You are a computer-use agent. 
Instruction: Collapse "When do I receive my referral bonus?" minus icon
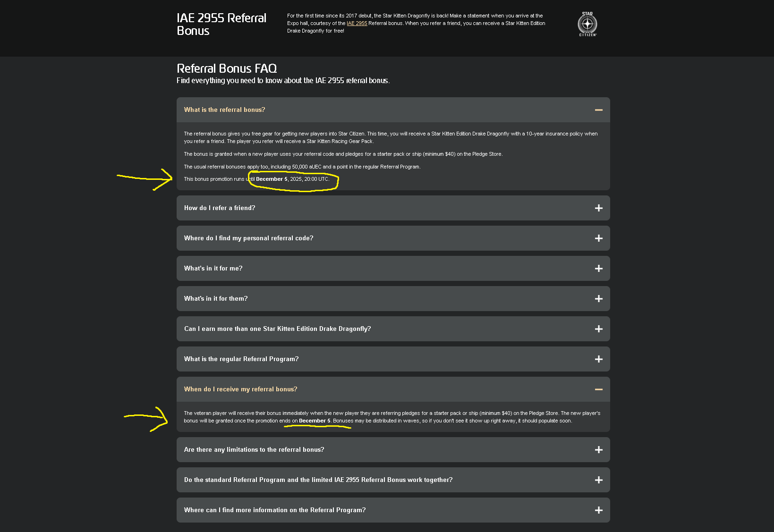click(598, 389)
